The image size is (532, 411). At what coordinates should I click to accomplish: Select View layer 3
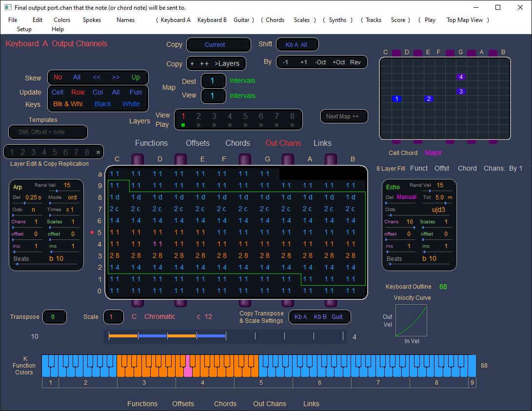click(214, 116)
